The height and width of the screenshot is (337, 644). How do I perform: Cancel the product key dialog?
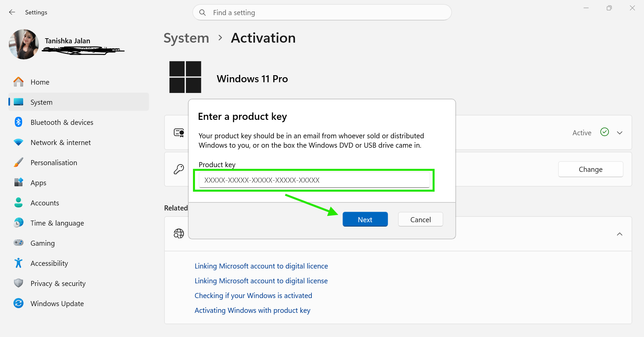[x=420, y=220]
